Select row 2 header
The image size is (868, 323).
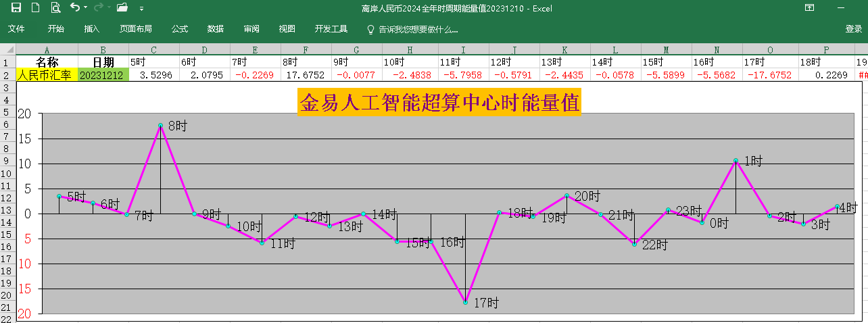click(7, 75)
